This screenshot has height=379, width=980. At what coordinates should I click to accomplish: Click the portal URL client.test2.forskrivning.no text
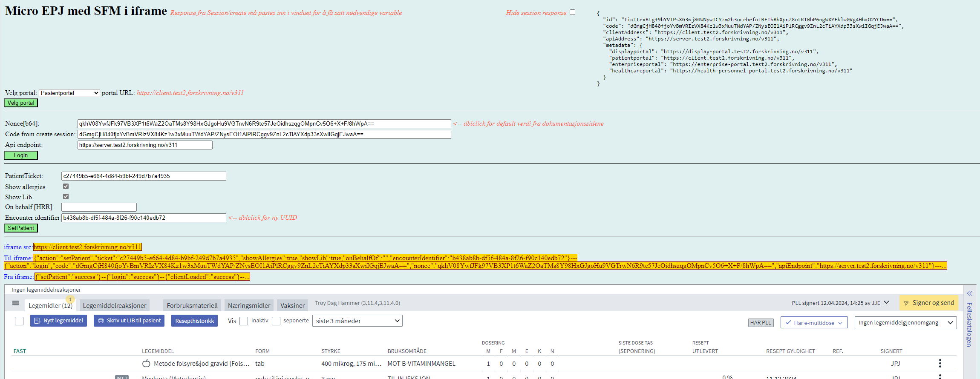190,93
